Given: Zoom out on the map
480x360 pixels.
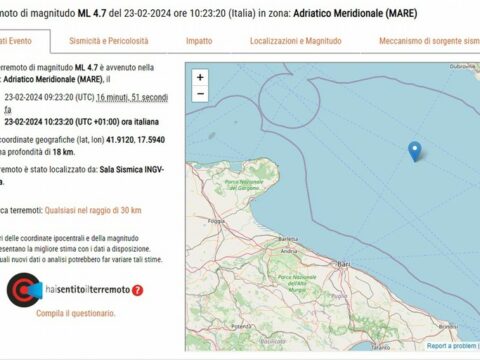Looking at the screenshot, I should (x=200, y=94).
